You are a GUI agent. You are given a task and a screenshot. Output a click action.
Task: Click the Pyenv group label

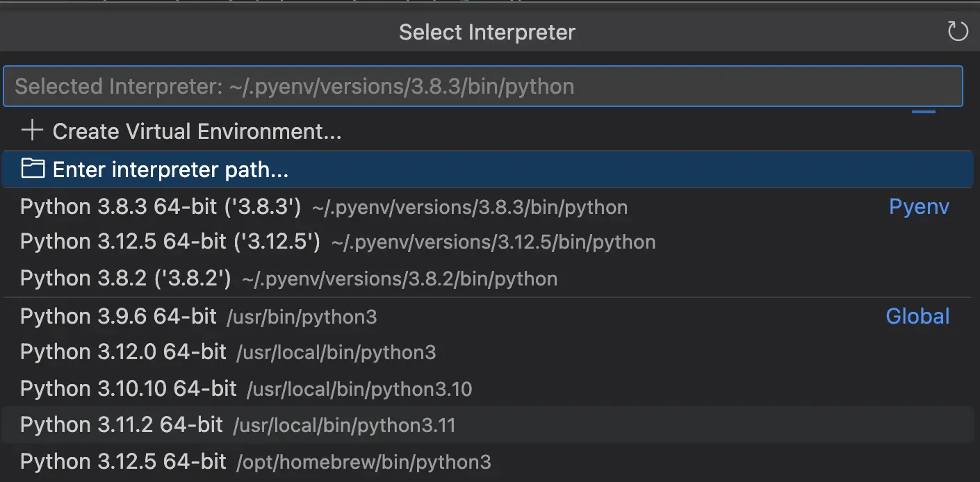[x=919, y=207]
